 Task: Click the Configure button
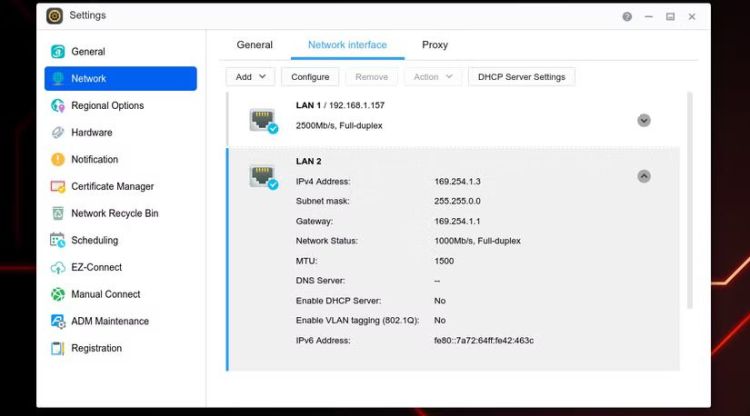(310, 77)
